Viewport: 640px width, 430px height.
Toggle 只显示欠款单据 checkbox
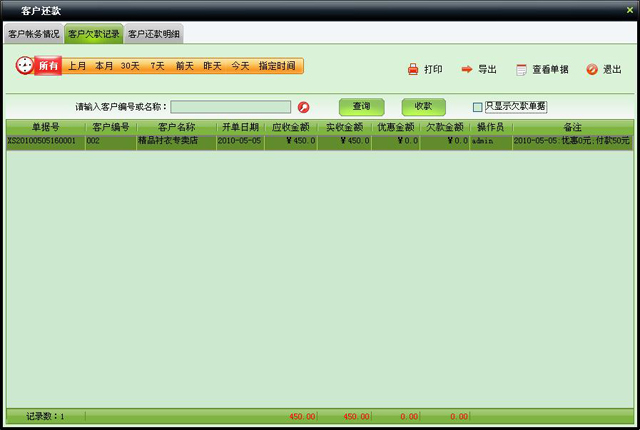coord(478,107)
